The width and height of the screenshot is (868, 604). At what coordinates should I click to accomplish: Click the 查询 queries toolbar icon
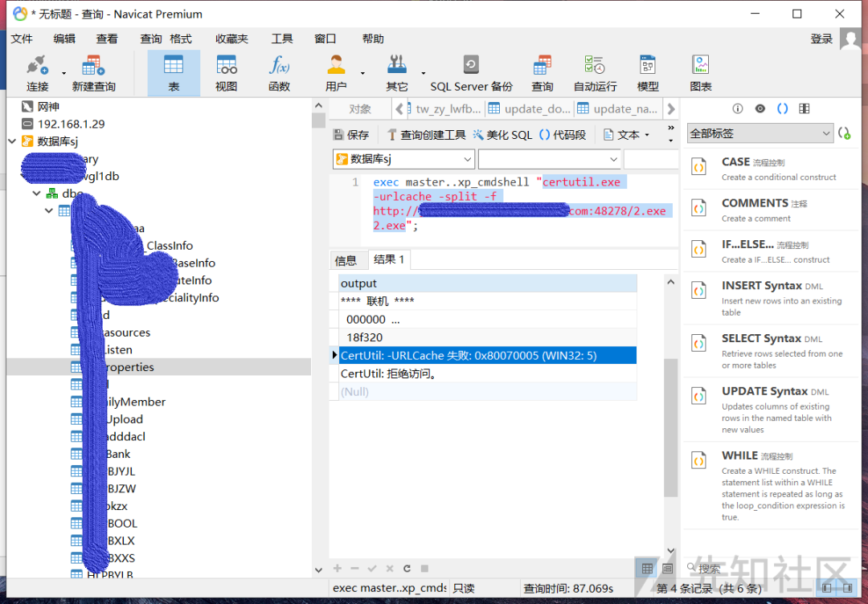pos(542,73)
